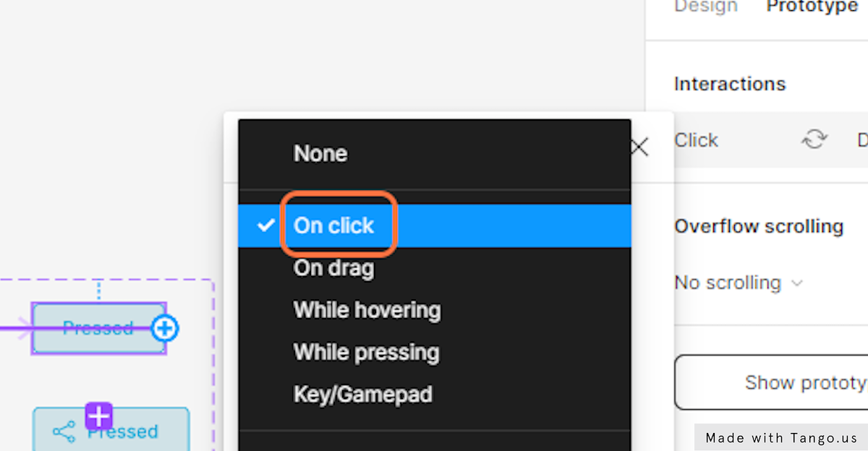Viewport: 868px width, 451px height.
Task: Switch to the Design tab
Action: 705,7
